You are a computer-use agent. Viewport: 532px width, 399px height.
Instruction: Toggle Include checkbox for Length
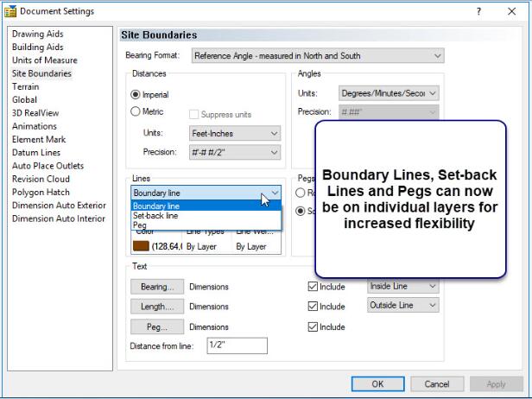coord(313,307)
